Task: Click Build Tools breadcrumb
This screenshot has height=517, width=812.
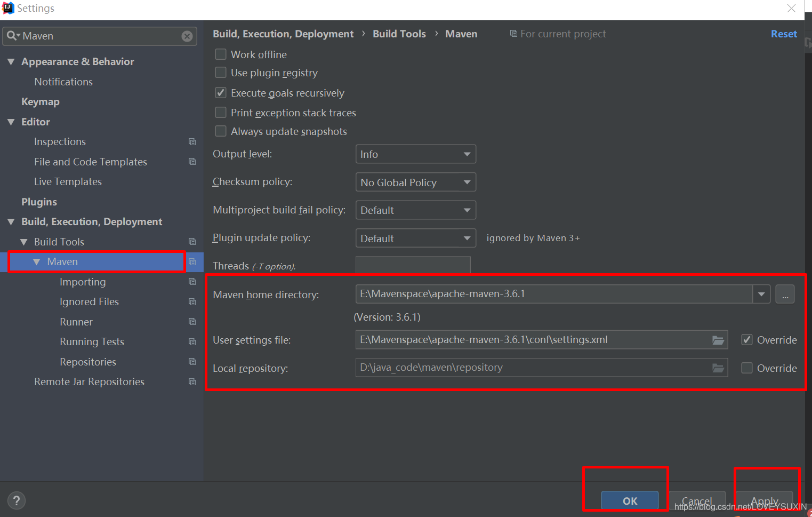Action: (399, 34)
